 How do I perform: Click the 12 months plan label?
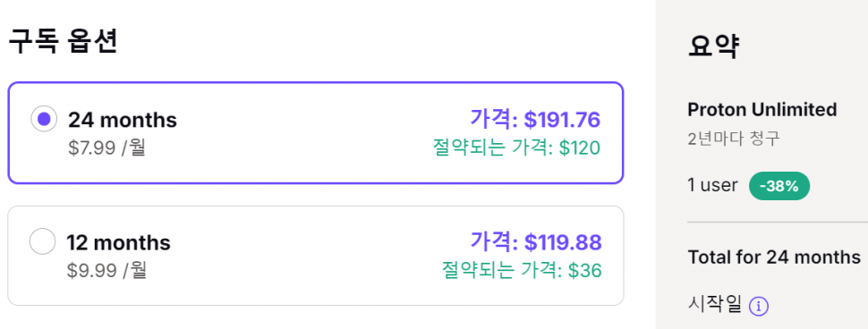[x=118, y=243]
